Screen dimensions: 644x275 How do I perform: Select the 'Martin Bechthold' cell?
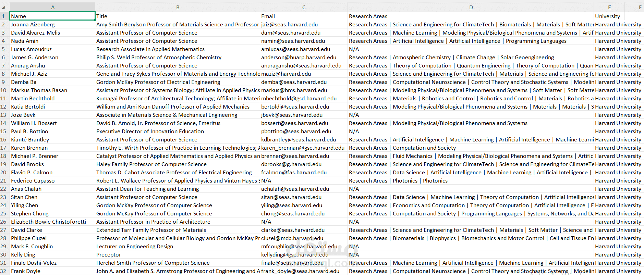[52, 98]
